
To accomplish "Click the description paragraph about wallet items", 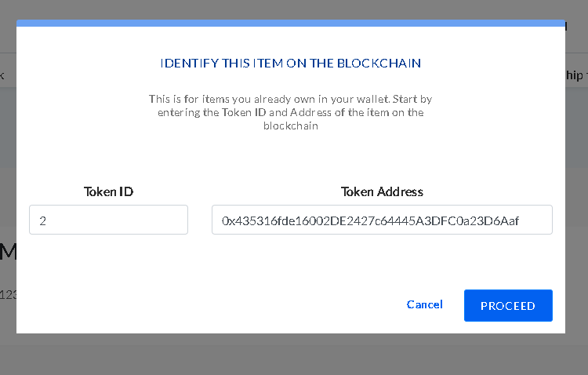I will click(x=291, y=112).
